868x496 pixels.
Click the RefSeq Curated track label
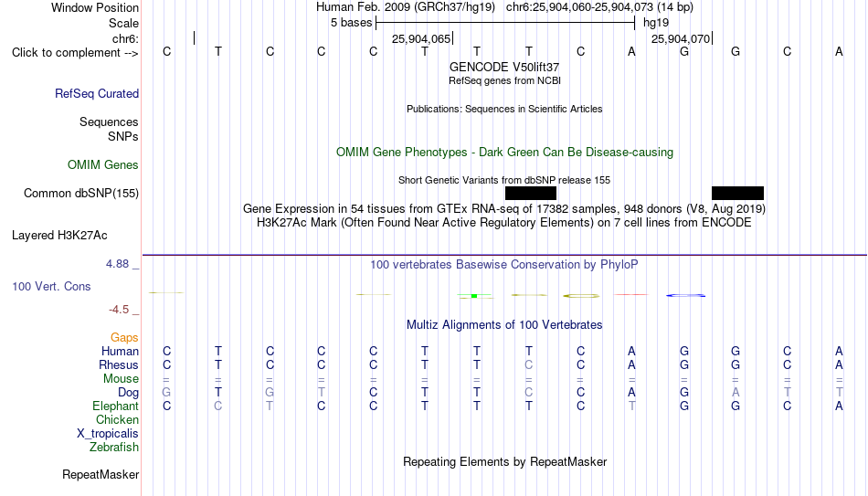(x=97, y=93)
